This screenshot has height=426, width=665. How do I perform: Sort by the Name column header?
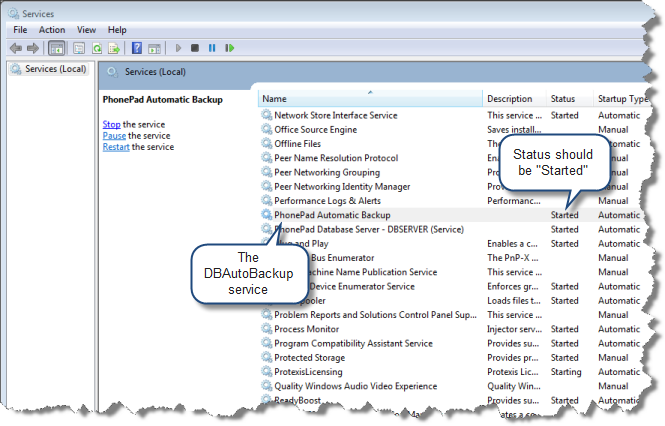(x=370, y=98)
